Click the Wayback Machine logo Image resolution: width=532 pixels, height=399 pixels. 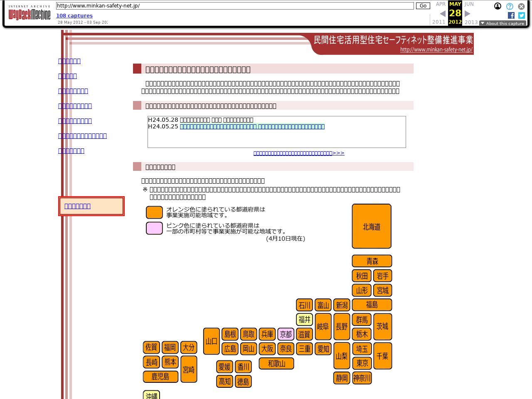29,13
